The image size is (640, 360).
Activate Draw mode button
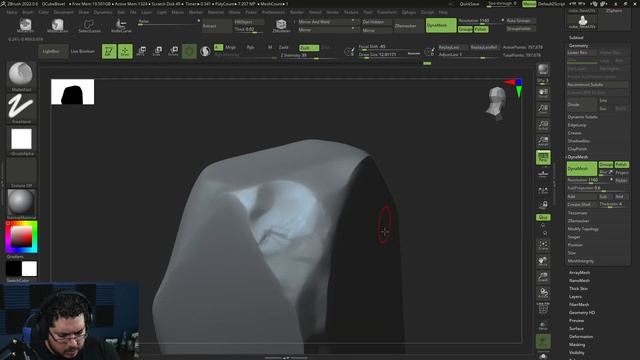(x=125, y=51)
